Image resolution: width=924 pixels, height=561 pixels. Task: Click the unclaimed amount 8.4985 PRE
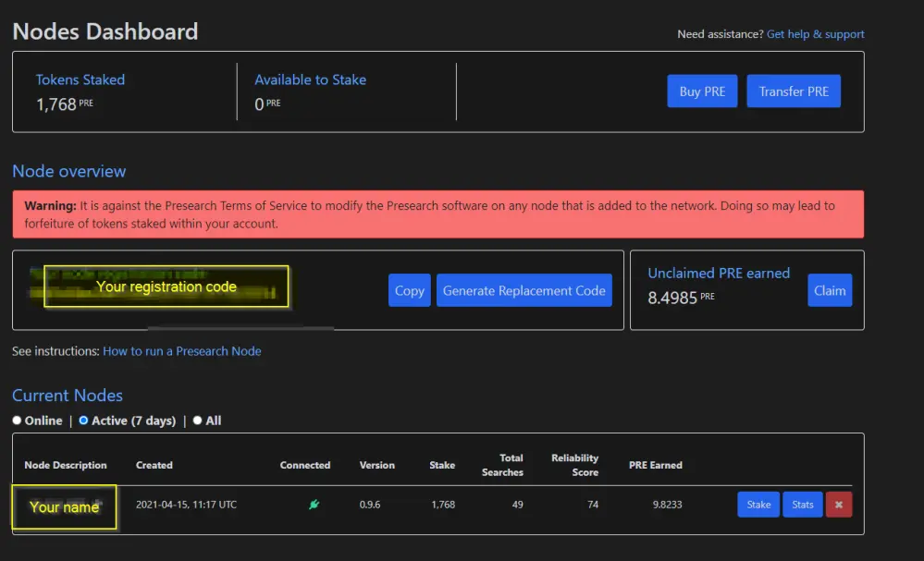pos(682,298)
